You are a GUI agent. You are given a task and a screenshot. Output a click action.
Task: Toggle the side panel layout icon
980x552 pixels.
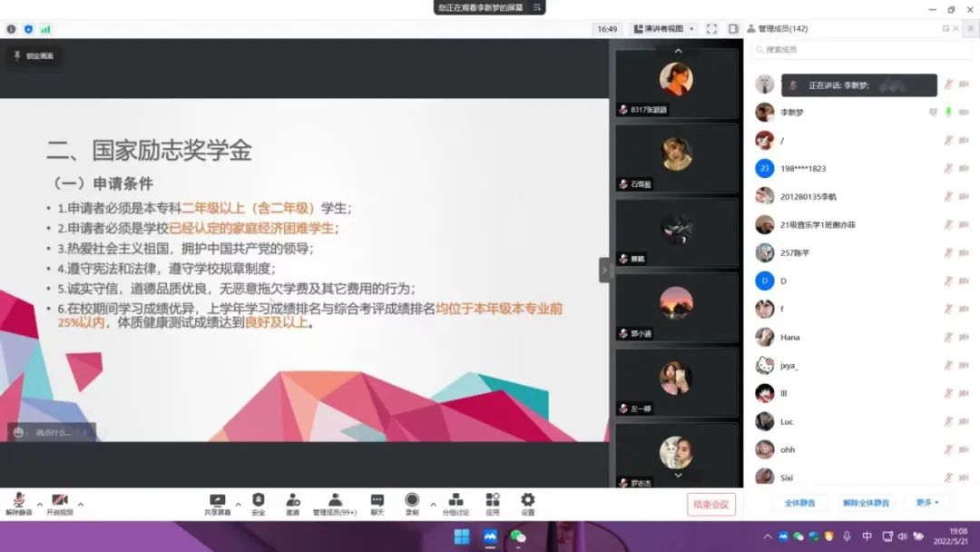(x=733, y=29)
